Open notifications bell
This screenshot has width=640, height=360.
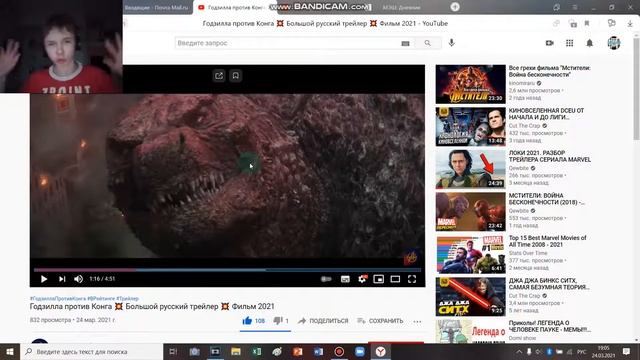click(x=589, y=43)
